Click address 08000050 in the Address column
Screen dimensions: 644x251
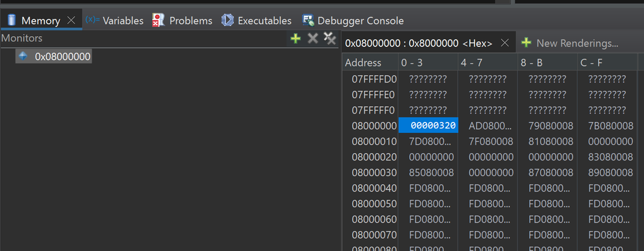coord(374,204)
